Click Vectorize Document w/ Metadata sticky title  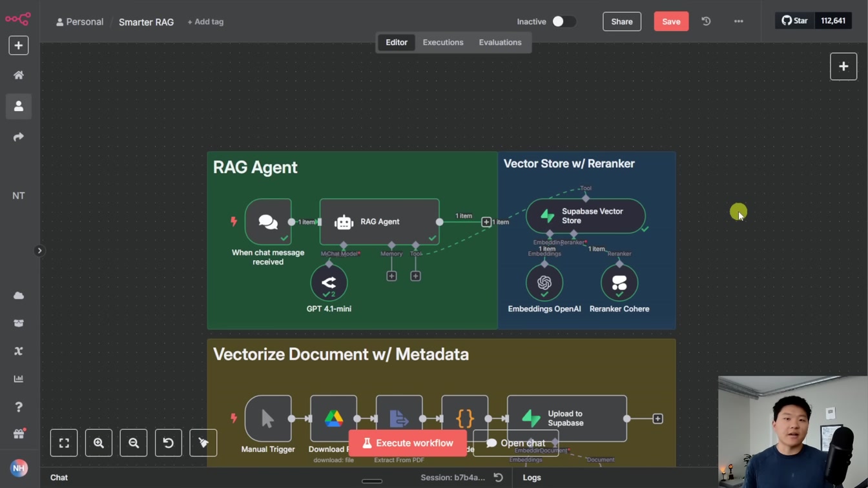[x=341, y=354]
